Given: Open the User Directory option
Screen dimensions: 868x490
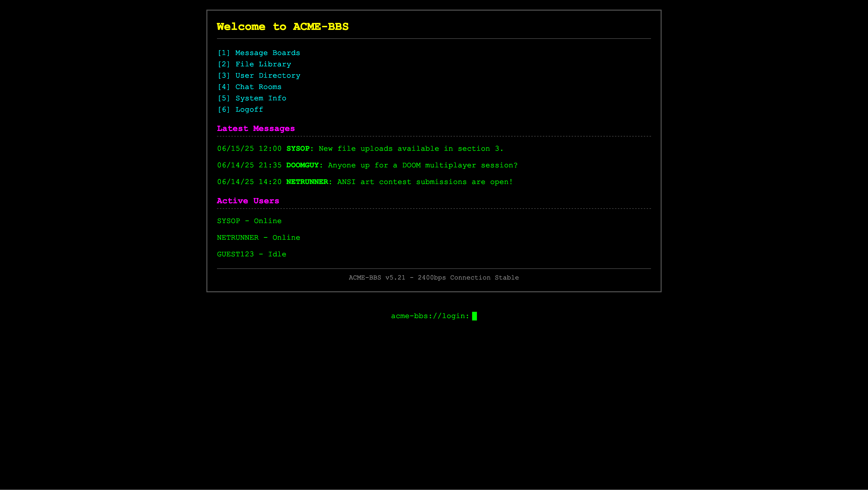Looking at the screenshot, I should [x=258, y=75].
